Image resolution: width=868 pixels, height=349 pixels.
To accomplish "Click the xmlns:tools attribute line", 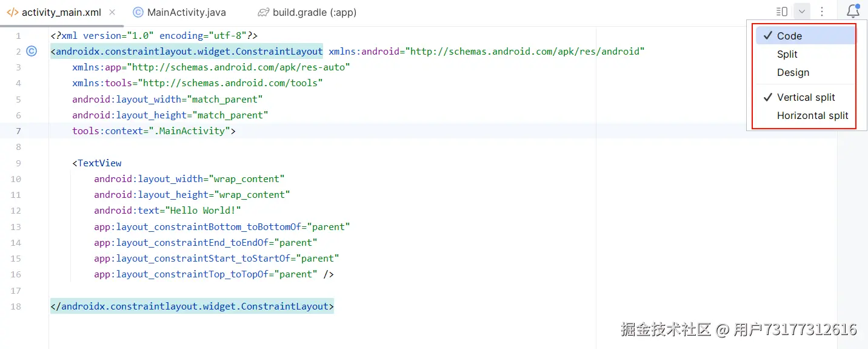I will tap(198, 83).
